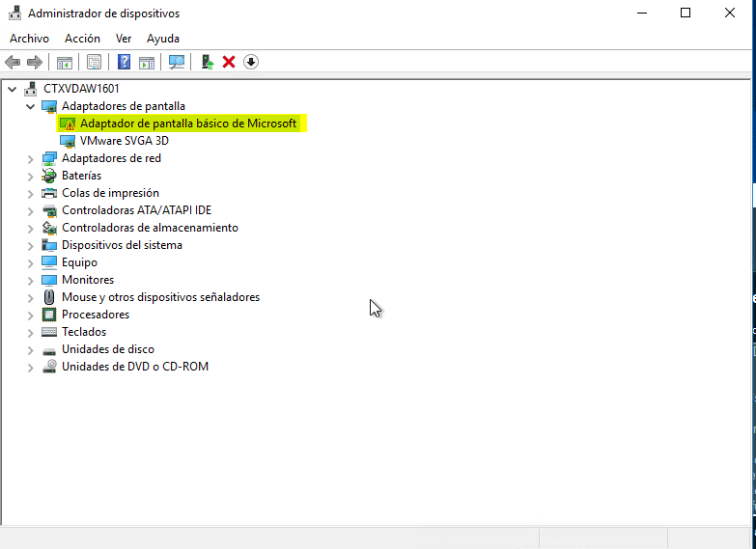The width and height of the screenshot is (756, 549).
Task: Collapse the CTXVDAW1601 root node
Action: (x=13, y=89)
